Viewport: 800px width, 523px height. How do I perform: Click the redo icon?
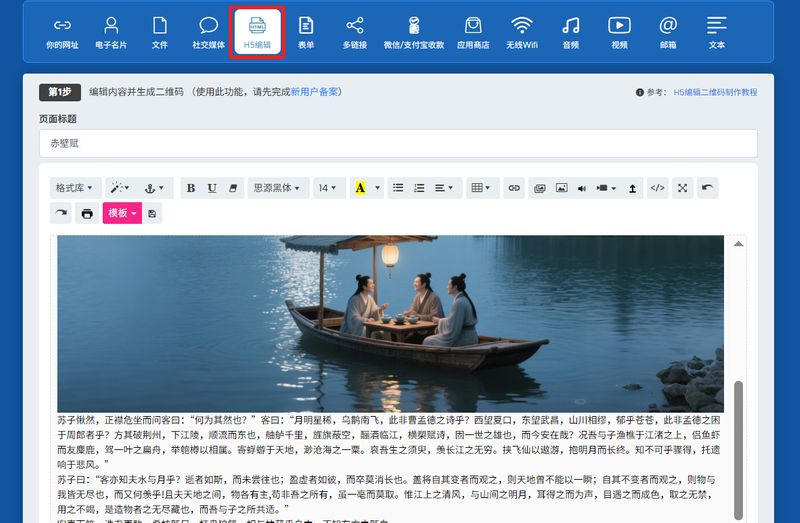pyautogui.click(x=61, y=213)
